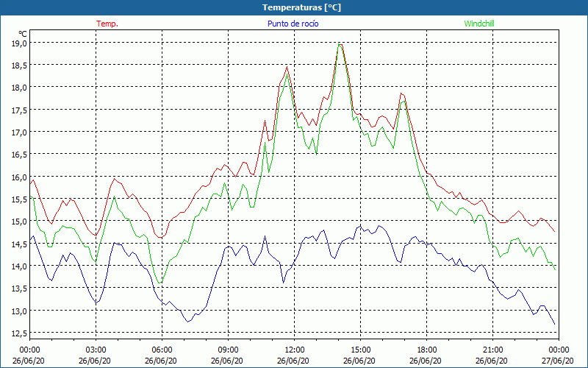Click the 14,5 y-axis value
Viewport: 588px width, 368px height.
20,244
